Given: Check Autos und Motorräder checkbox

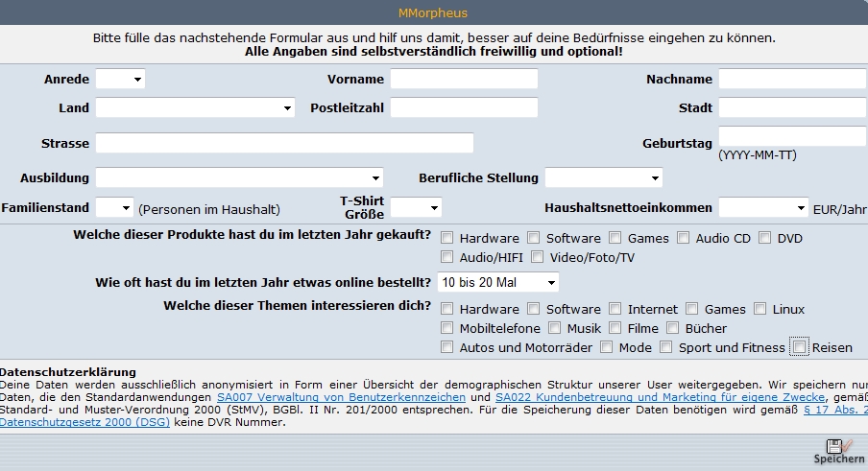Looking at the screenshot, I should [x=446, y=347].
